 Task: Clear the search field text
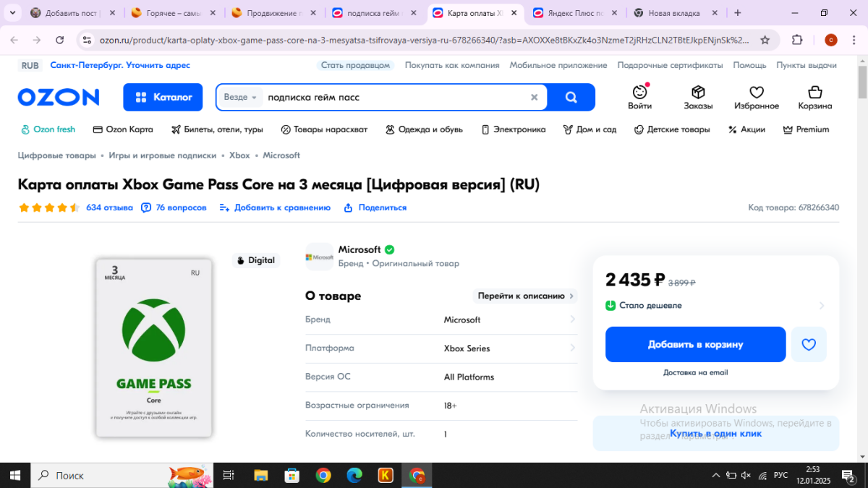pyautogui.click(x=535, y=97)
